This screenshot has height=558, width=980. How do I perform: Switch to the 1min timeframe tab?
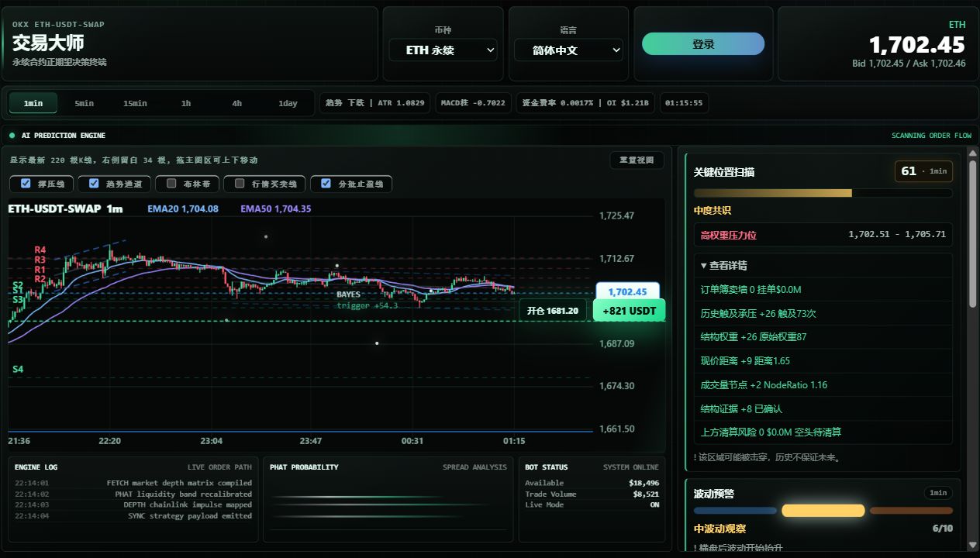click(x=33, y=103)
